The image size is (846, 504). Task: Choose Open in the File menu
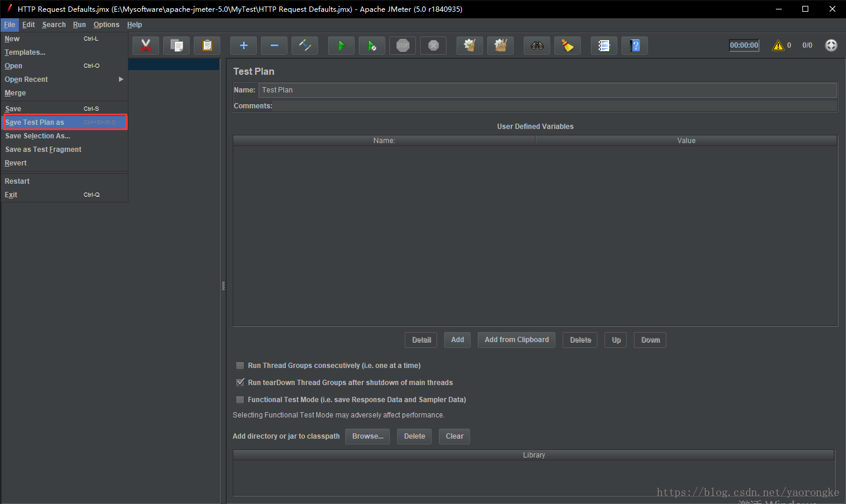[x=65, y=66]
